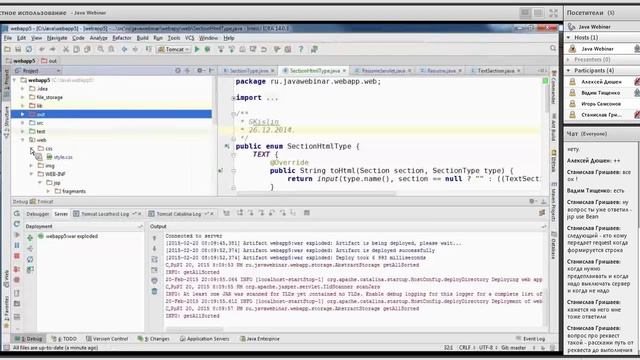This screenshot has width=640, height=360.
Task: Open the Version Control tool window
Action: (x=107, y=339)
